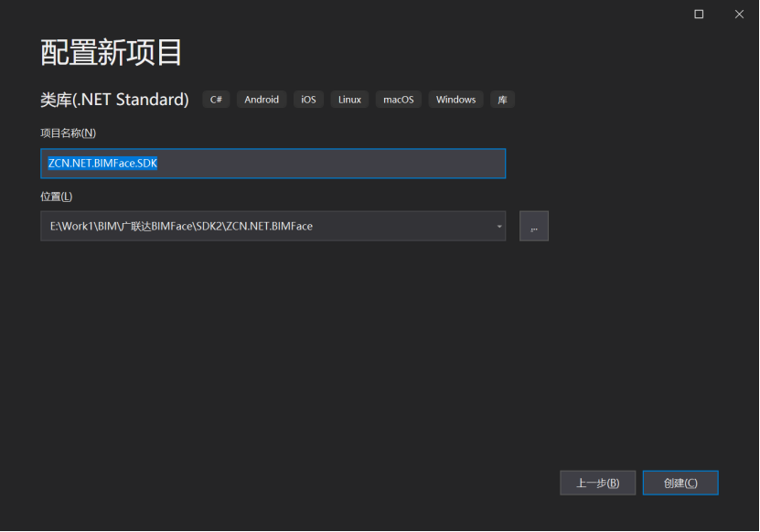Open the location dropdown arrow

pyautogui.click(x=498, y=226)
